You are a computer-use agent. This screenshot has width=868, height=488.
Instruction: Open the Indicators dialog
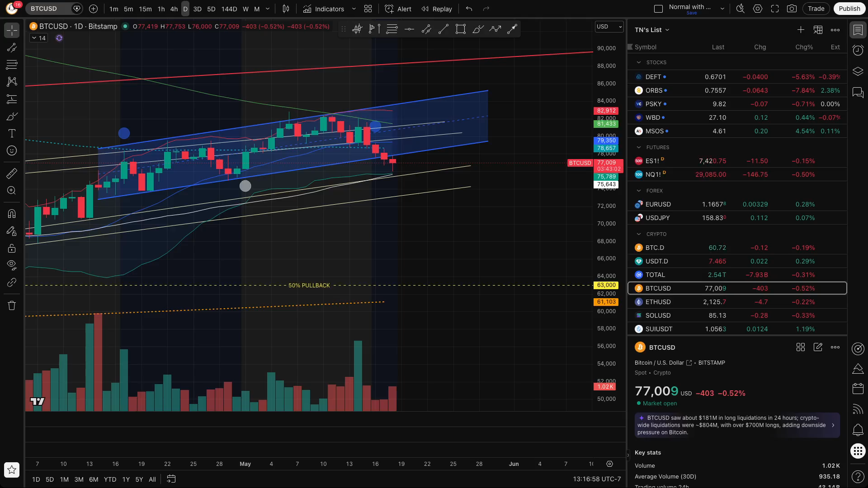pos(324,9)
